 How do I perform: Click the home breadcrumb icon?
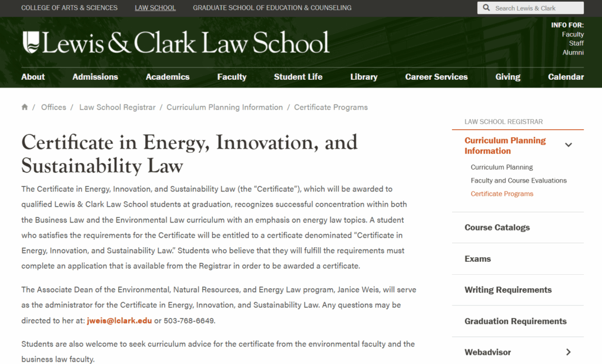tap(25, 107)
